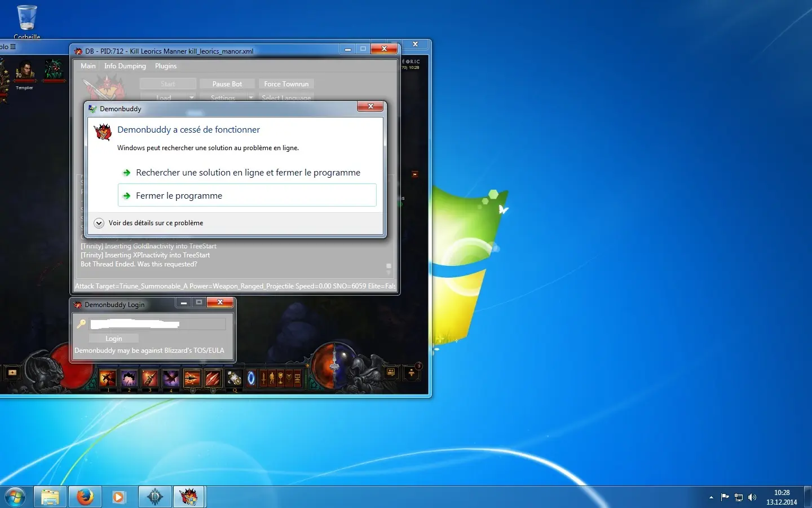
Task: Choose 'Fermer le programme' in crash dialog
Action: [247, 195]
